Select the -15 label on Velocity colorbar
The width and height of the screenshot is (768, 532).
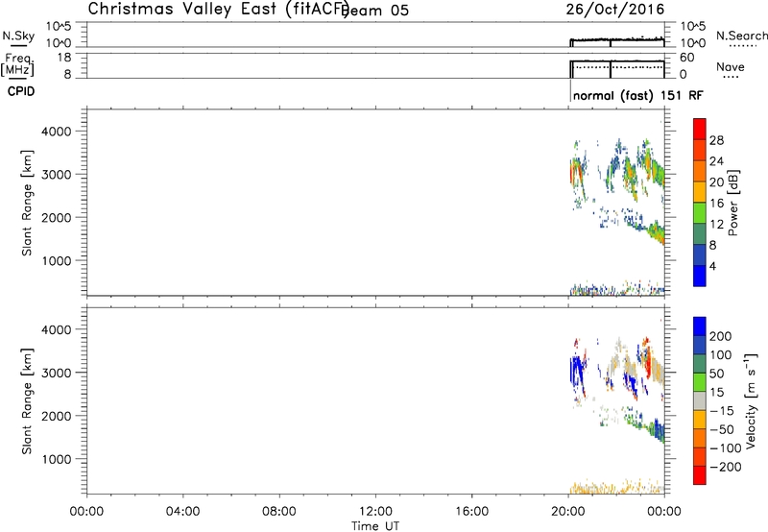point(722,411)
